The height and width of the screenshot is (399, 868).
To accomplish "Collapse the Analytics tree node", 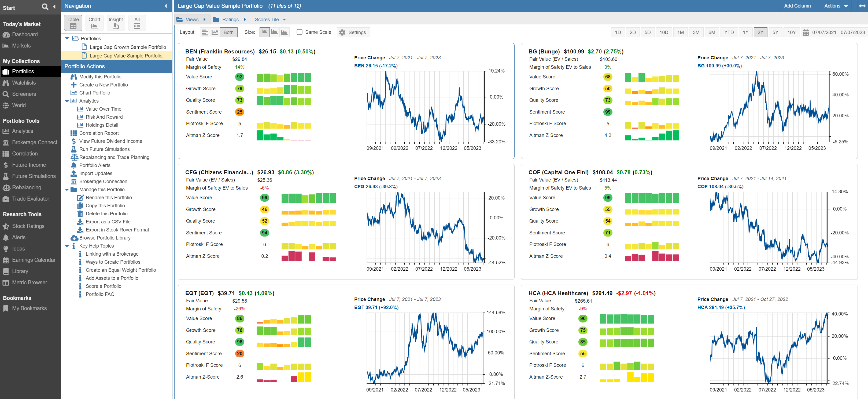I will point(67,101).
